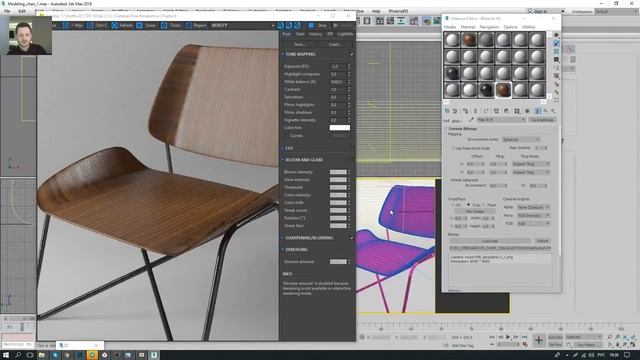Click the Play Animation button in 3ds Max

pos(508,337)
